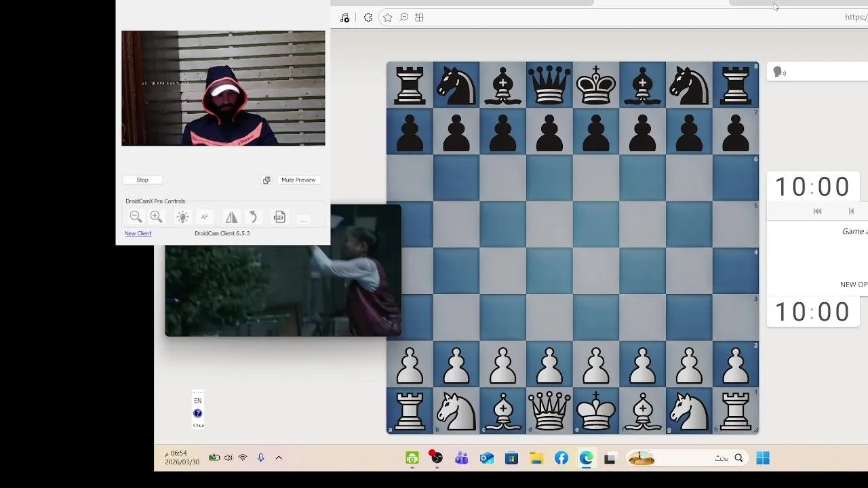Click the zoom indicator in address bar
The image size is (868, 488).
(403, 18)
